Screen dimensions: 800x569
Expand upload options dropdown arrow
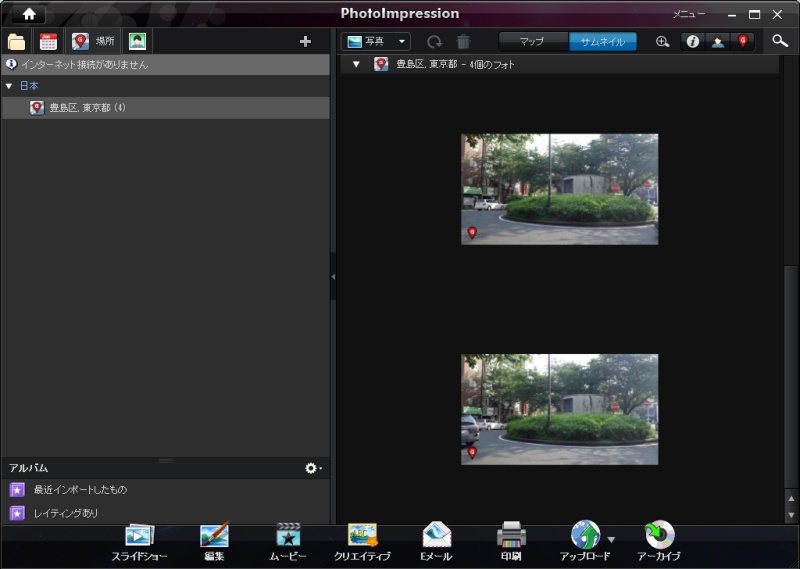click(611, 539)
